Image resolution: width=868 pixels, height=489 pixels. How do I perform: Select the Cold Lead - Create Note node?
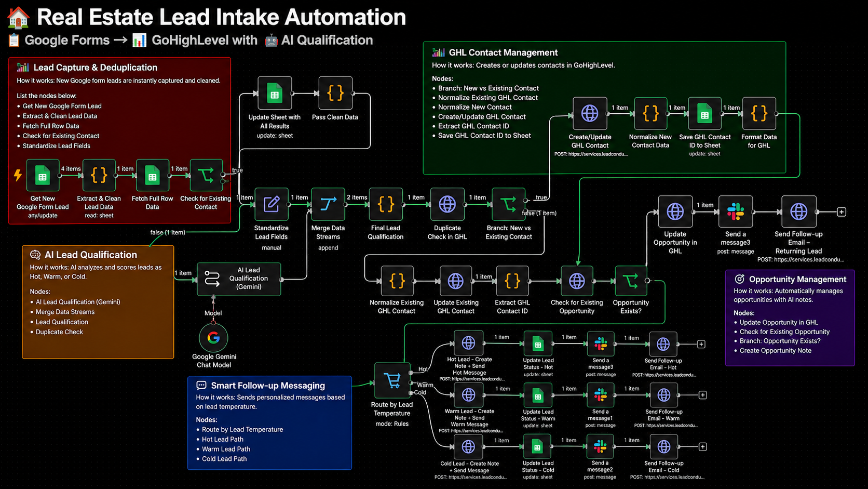point(468,447)
